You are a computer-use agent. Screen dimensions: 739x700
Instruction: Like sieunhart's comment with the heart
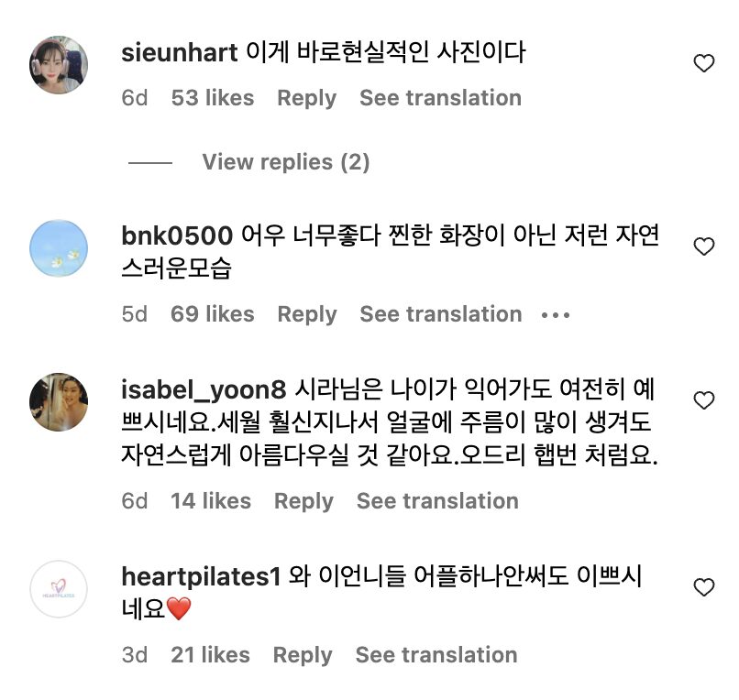703,63
